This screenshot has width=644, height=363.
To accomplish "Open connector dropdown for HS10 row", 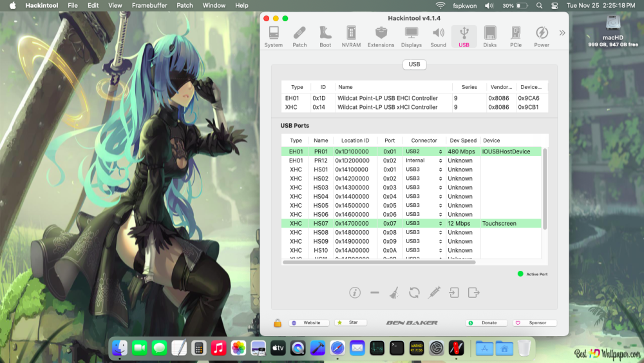I will (424, 250).
